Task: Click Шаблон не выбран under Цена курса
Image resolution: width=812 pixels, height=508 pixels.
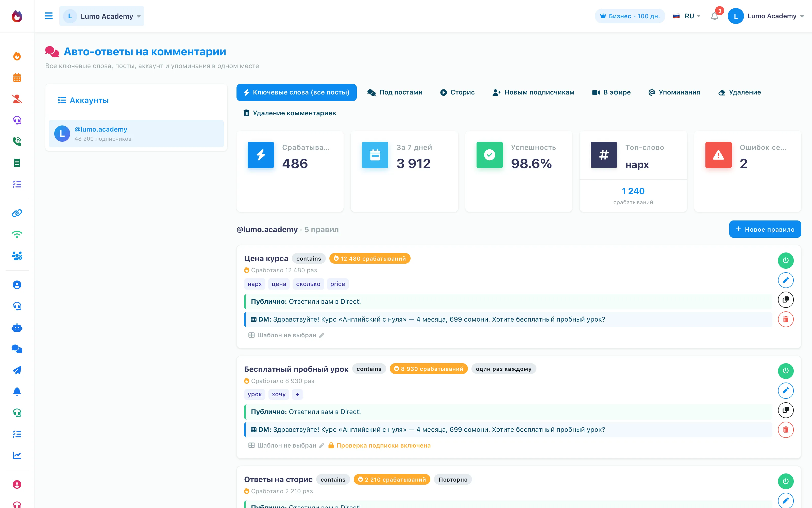Action: pos(286,335)
